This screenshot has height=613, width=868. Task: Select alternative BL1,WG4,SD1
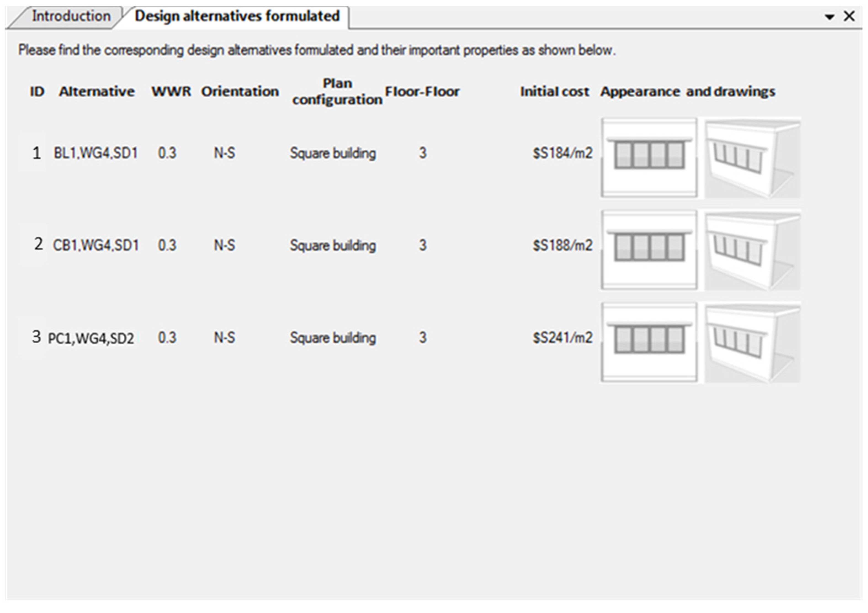pos(95,153)
